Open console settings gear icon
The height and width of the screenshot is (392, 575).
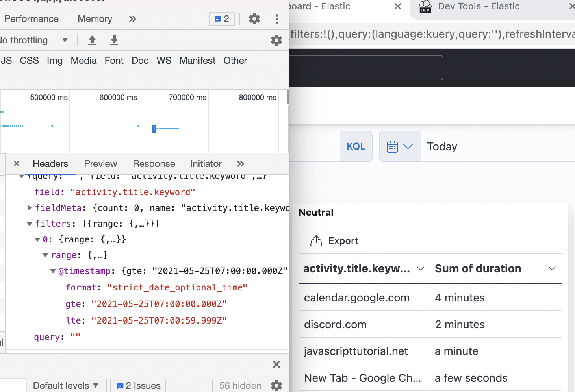pos(276,386)
